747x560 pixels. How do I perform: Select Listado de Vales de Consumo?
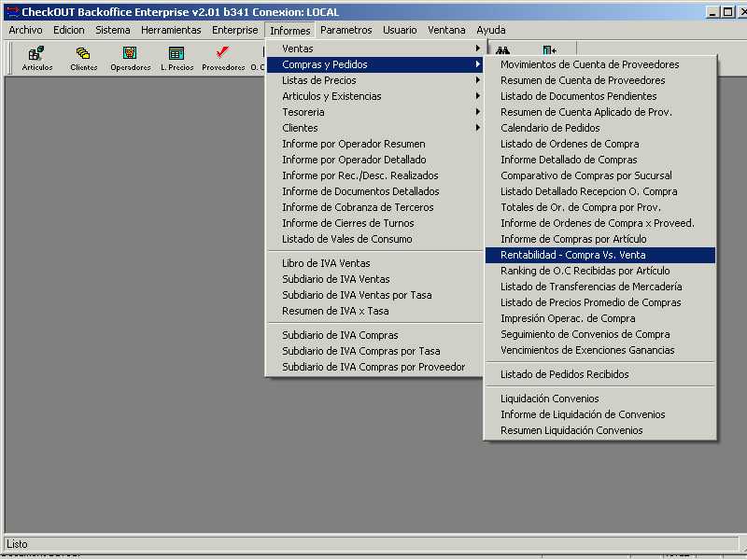point(374,239)
